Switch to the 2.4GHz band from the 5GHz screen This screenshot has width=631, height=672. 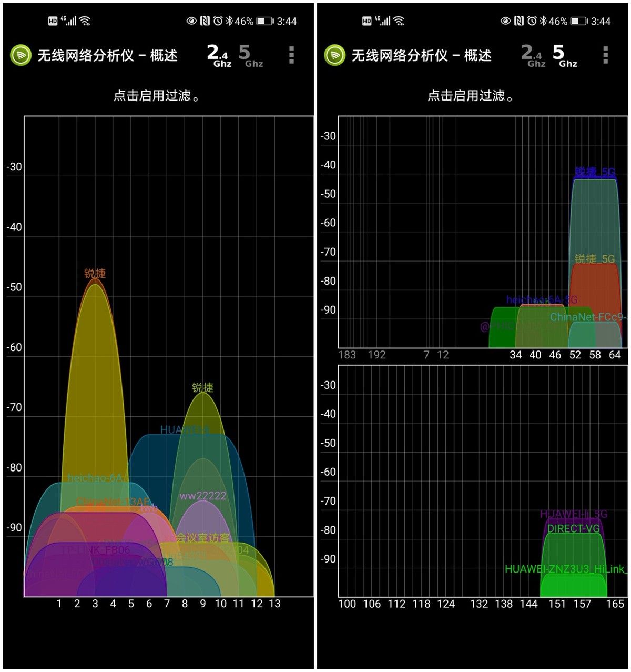point(534,55)
